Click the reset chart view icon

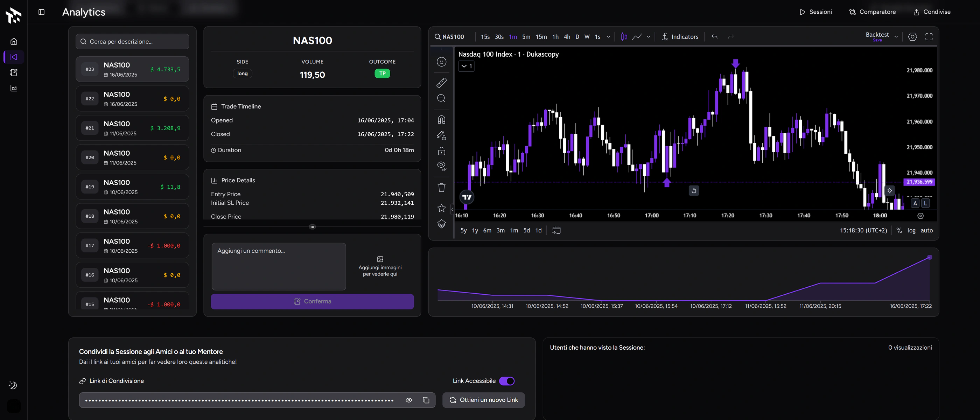[x=694, y=191]
